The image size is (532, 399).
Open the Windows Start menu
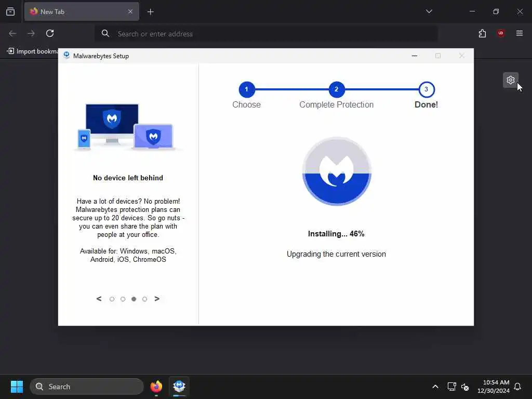[17, 387]
